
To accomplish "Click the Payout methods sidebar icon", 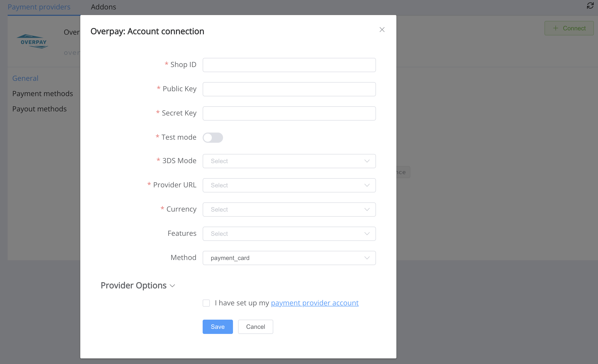I will (x=39, y=109).
